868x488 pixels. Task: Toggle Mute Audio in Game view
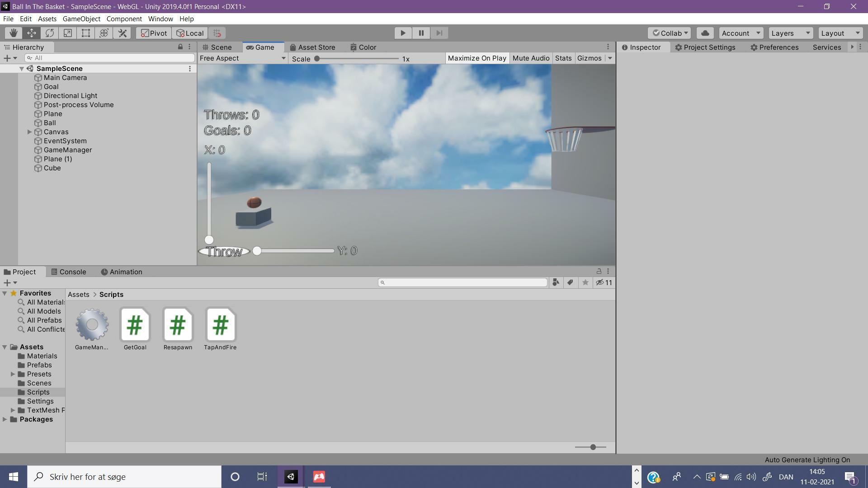531,58
